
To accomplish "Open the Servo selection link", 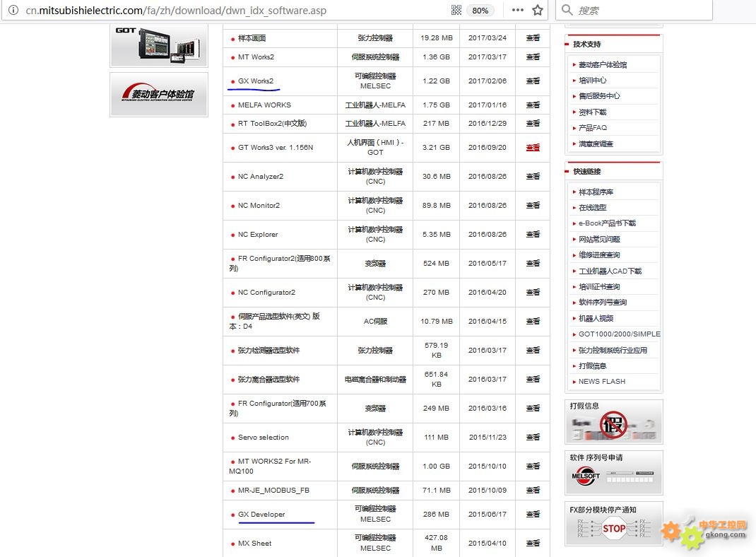I will [x=264, y=438].
